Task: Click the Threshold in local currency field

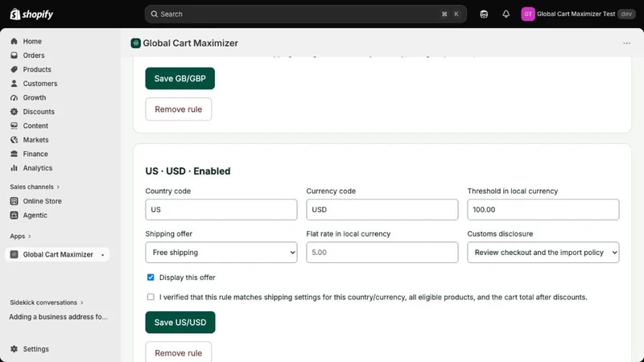Action: point(543,210)
